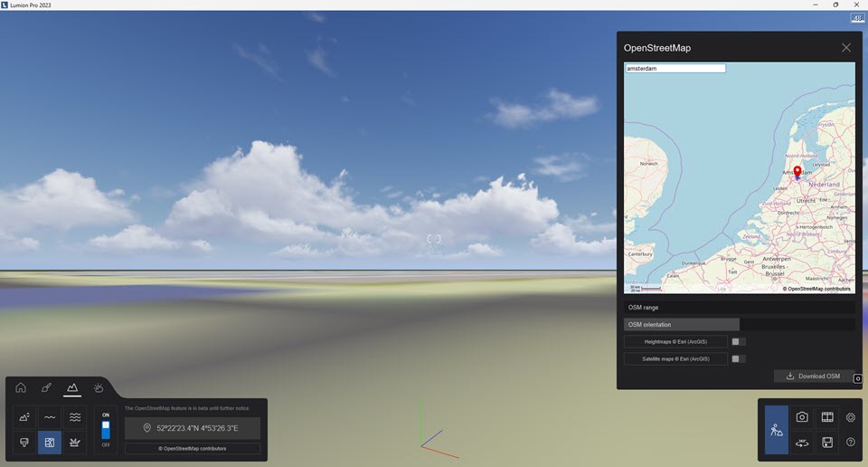The height and width of the screenshot is (467, 868).
Task: Click the OpenStreetMap contributors credit button
Action: pyautogui.click(x=192, y=448)
